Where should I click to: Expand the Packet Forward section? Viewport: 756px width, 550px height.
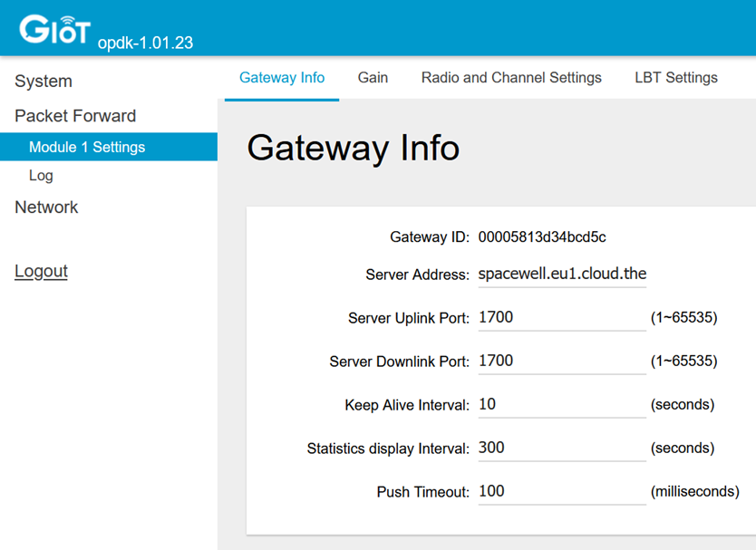point(75,116)
